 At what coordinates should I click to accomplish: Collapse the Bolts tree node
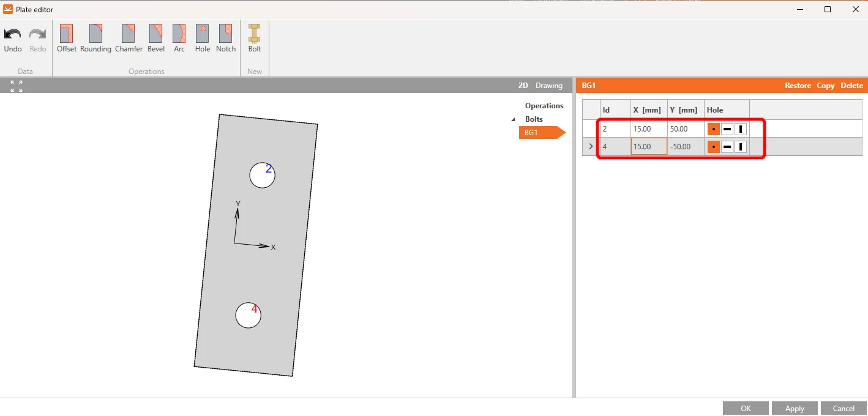tap(513, 119)
